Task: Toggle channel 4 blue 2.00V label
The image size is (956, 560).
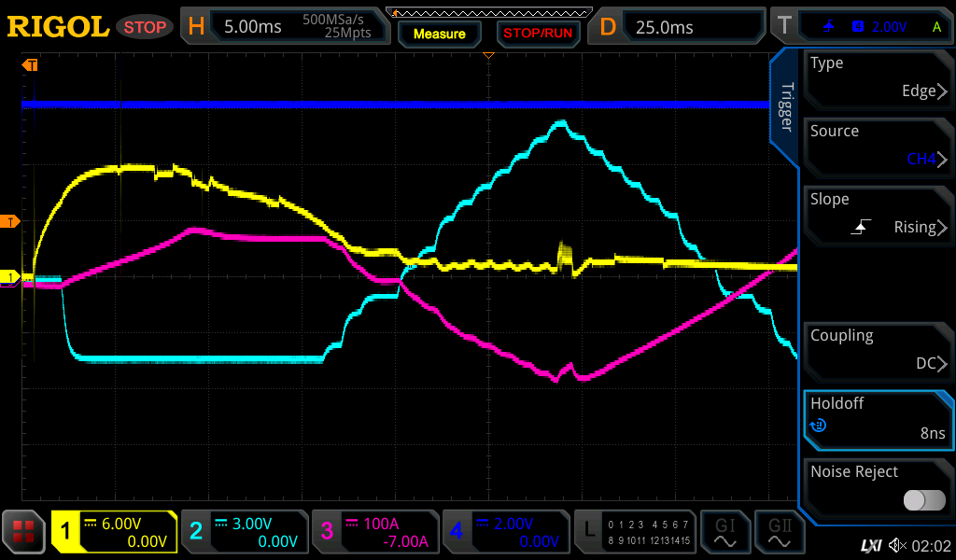Action: pos(505,532)
